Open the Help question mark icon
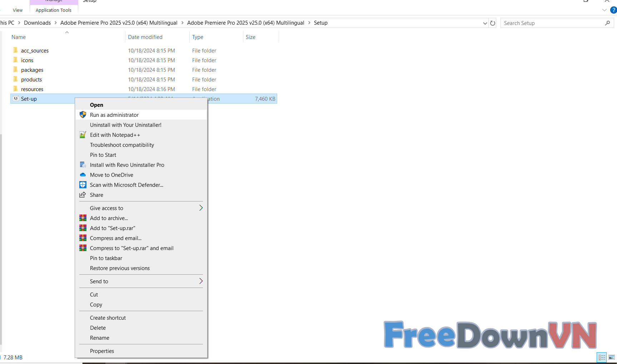This screenshot has width=617, height=364. click(x=613, y=10)
